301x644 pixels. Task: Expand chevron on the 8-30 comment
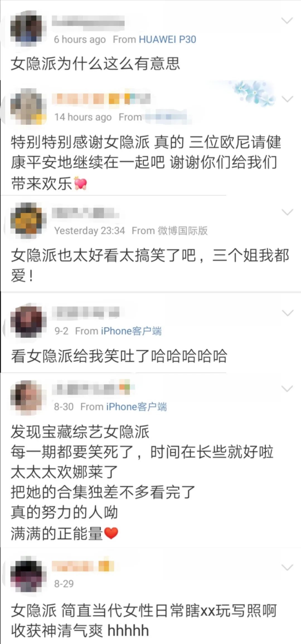pos(287,389)
